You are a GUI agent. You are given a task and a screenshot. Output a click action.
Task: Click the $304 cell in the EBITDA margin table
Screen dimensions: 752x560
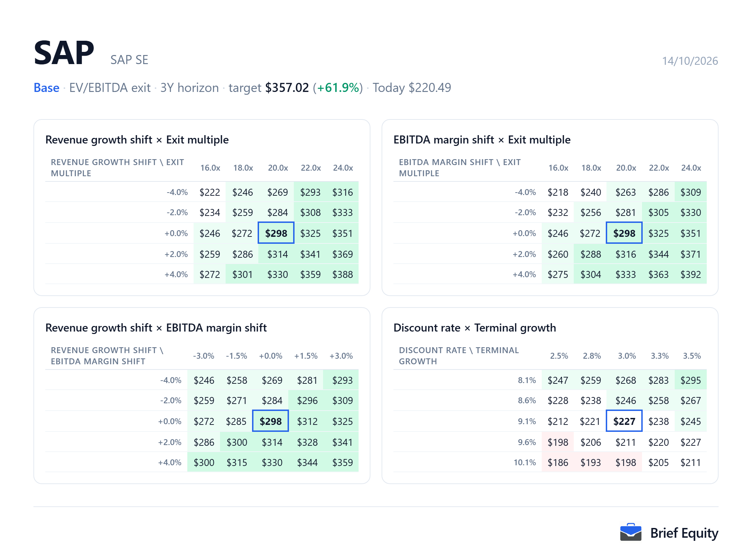590,274
